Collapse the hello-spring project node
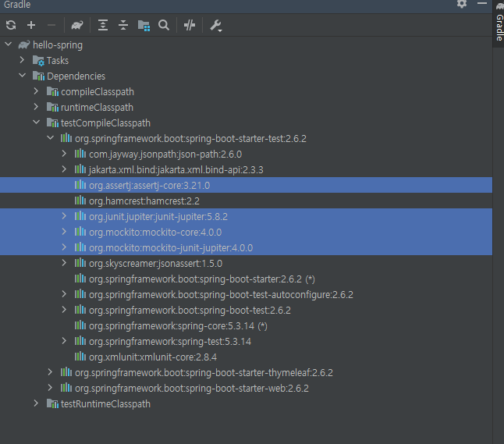The width and height of the screenshot is (504, 444). [9, 44]
